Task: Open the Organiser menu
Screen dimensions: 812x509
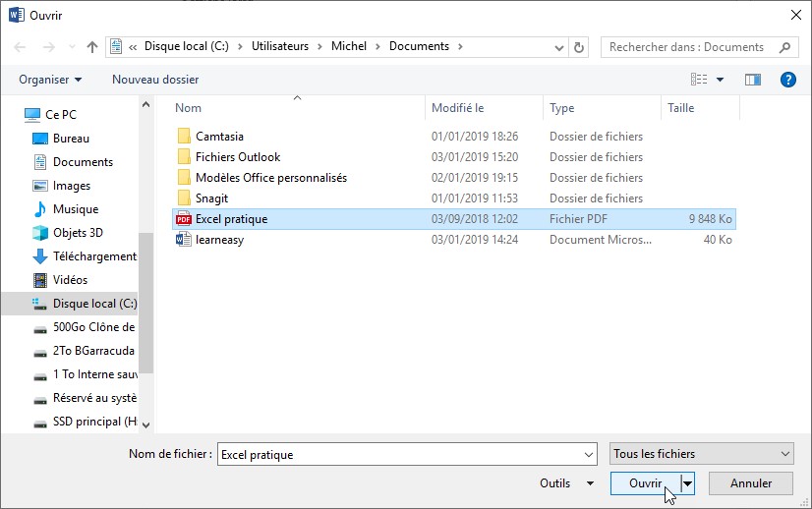Action: tap(50, 80)
